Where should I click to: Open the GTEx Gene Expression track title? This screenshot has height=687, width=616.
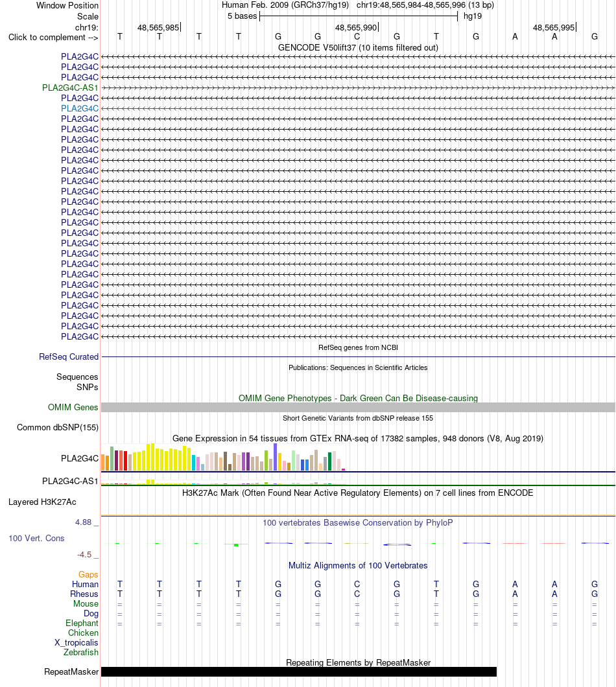(358, 438)
